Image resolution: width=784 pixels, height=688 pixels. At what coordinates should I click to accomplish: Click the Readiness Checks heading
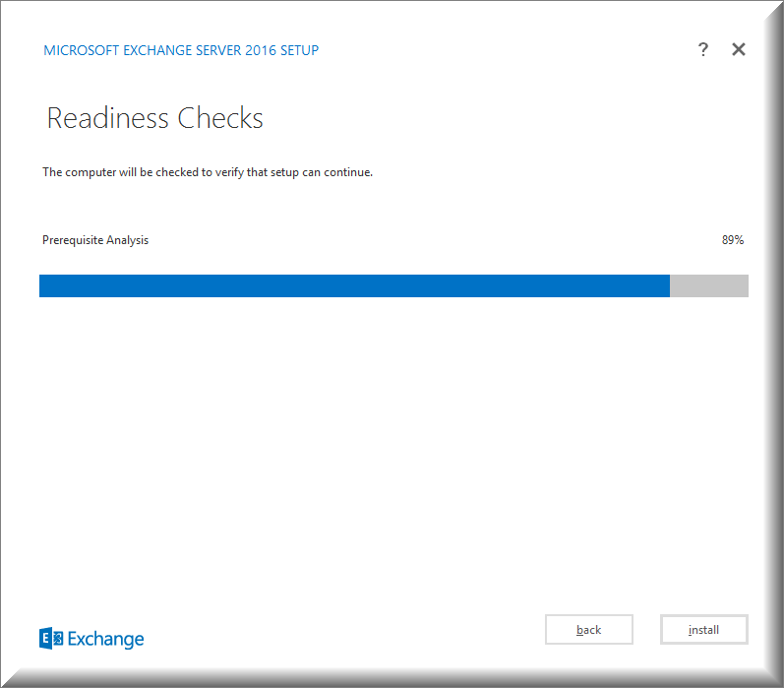(155, 118)
